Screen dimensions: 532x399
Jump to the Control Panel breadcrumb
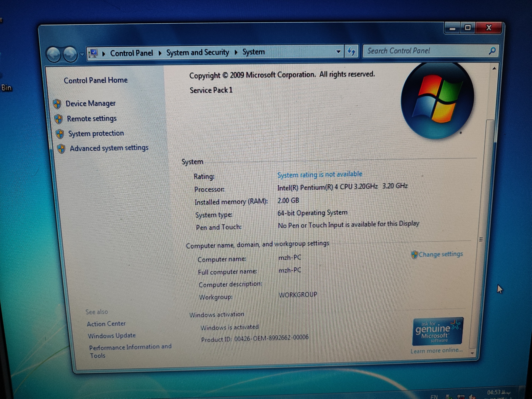pos(131,53)
